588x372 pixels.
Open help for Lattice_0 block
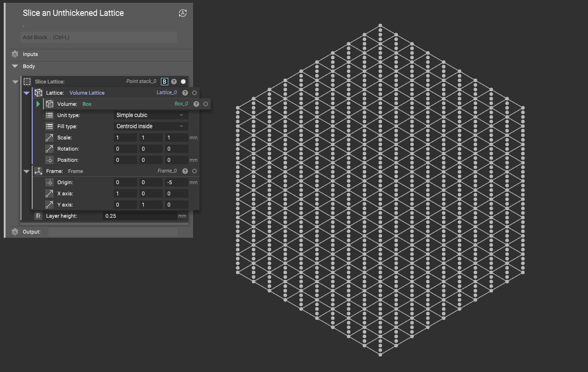pos(185,93)
